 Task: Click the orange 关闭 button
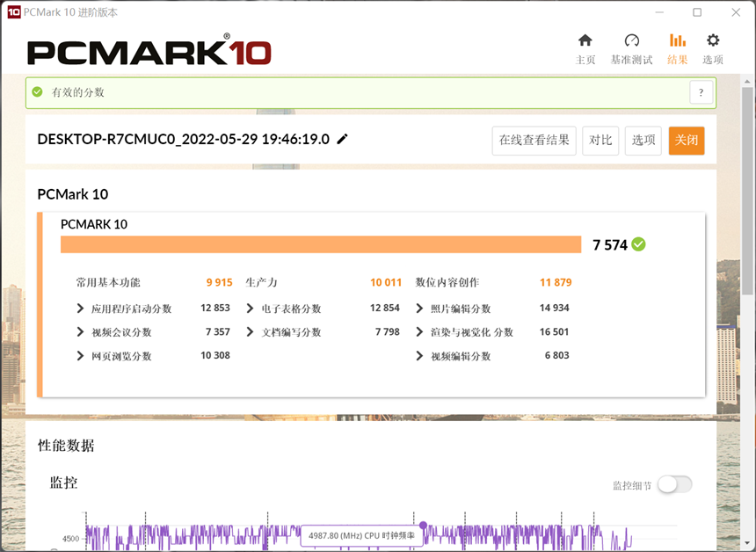click(687, 141)
